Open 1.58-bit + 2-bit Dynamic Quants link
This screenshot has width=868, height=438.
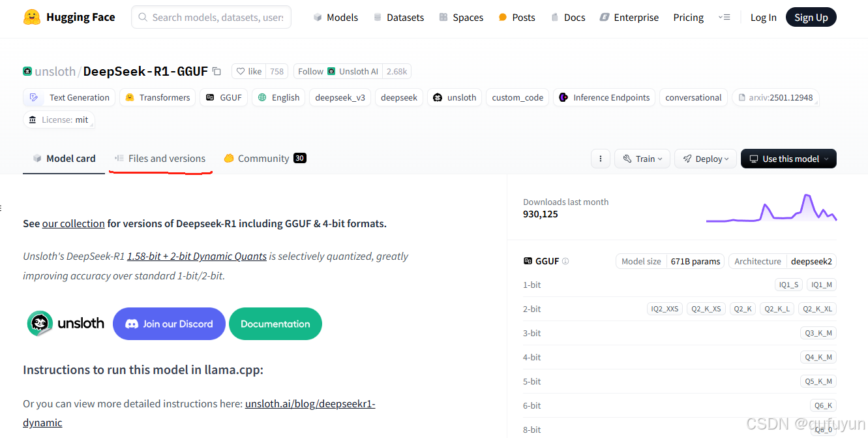pyautogui.click(x=196, y=256)
